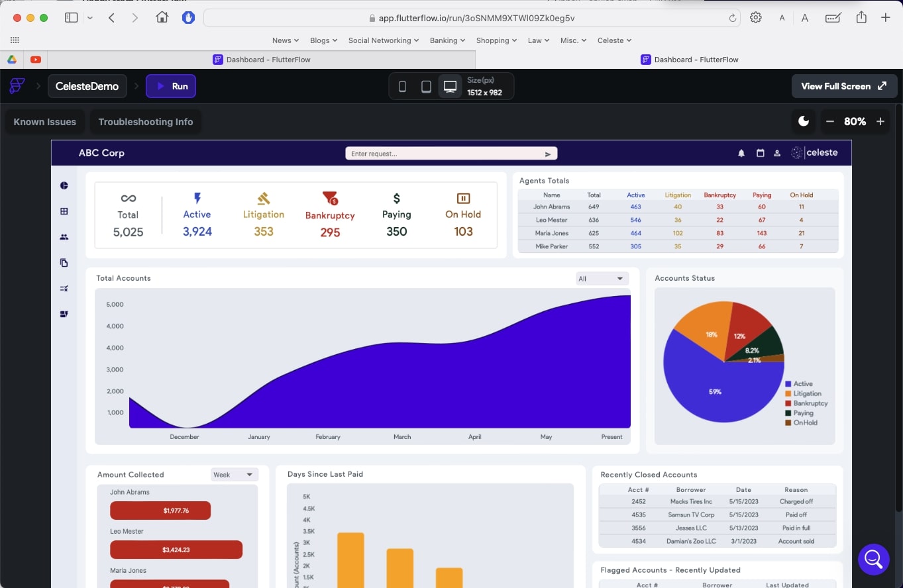Click the Safari address bar

(x=472, y=18)
